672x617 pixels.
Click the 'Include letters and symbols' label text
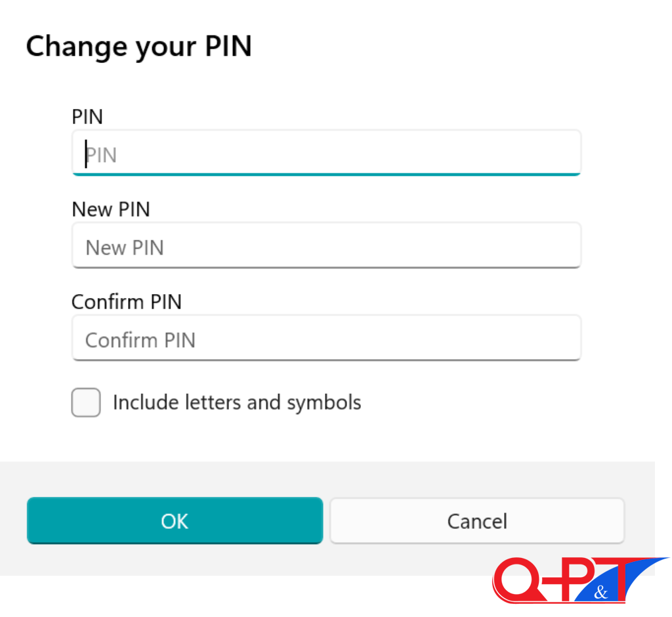[237, 402]
